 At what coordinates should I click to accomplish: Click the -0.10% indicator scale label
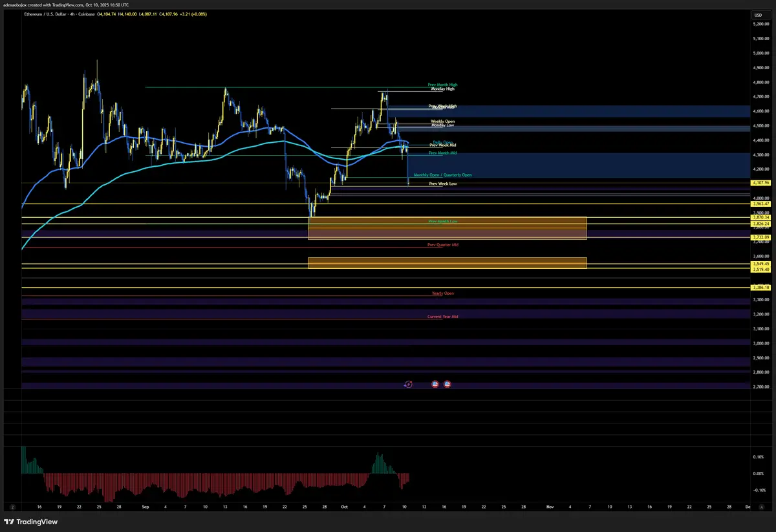click(759, 490)
